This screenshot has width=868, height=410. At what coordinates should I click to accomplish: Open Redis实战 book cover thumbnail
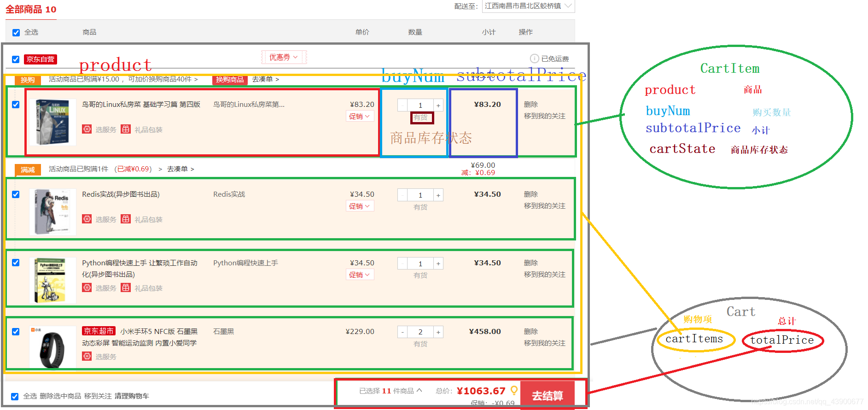tap(52, 212)
